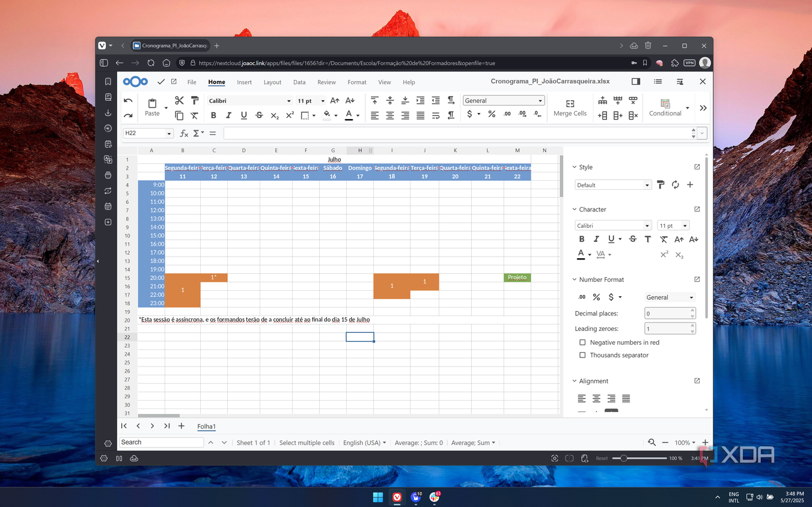Undo the last action in toolbar

[128, 101]
